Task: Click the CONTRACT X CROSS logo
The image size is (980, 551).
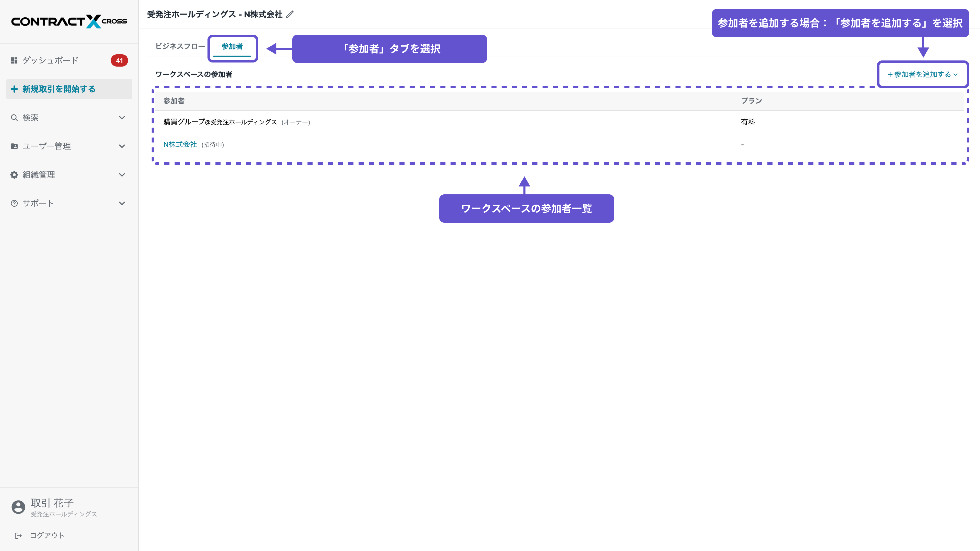Action: (69, 21)
